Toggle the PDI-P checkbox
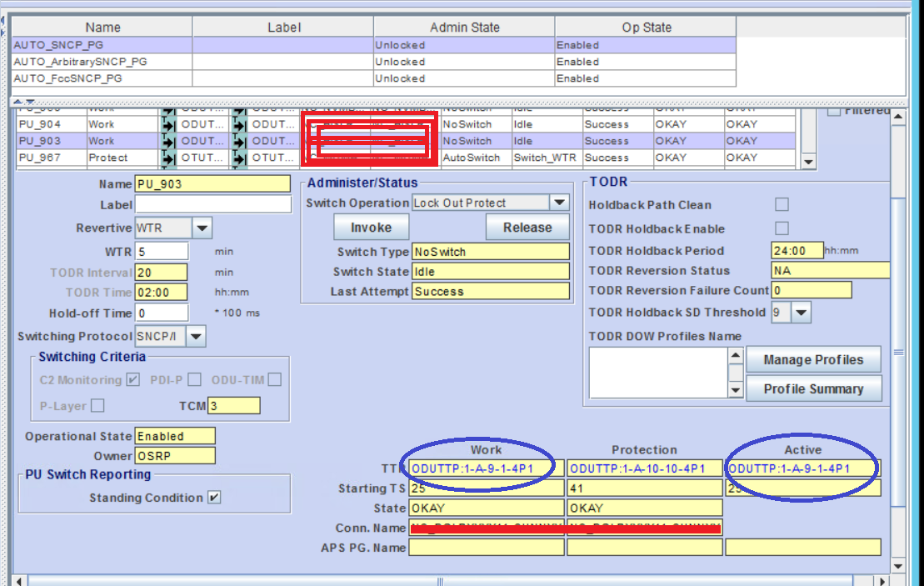The image size is (924, 586). click(194, 379)
